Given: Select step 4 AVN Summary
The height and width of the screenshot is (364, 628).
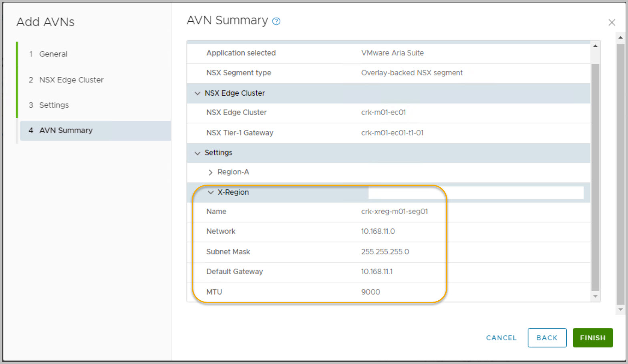Looking at the screenshot, I should point(66,131).
